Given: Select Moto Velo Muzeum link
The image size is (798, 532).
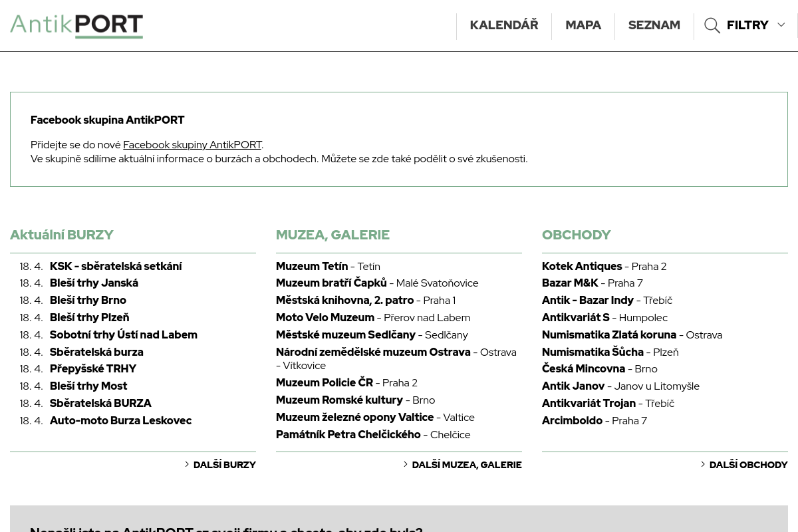Looking at the screenshot, I should click(325, 317).
